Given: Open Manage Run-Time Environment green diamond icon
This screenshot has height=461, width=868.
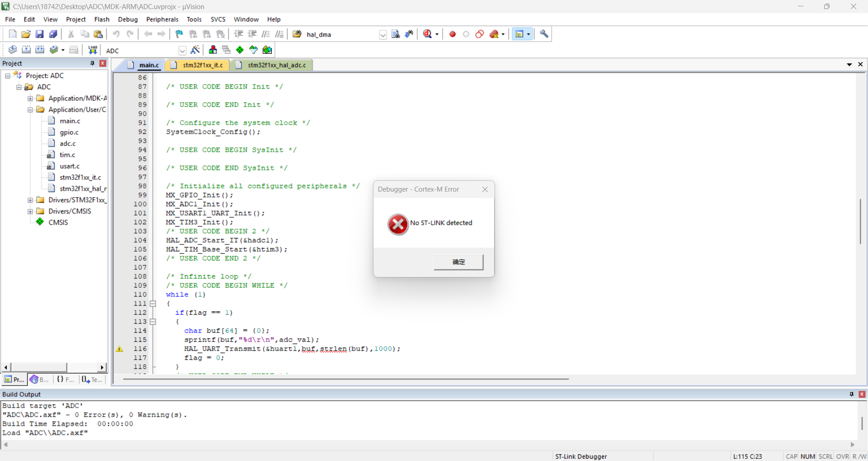Looking at the screenshot, I should point(240,50).
